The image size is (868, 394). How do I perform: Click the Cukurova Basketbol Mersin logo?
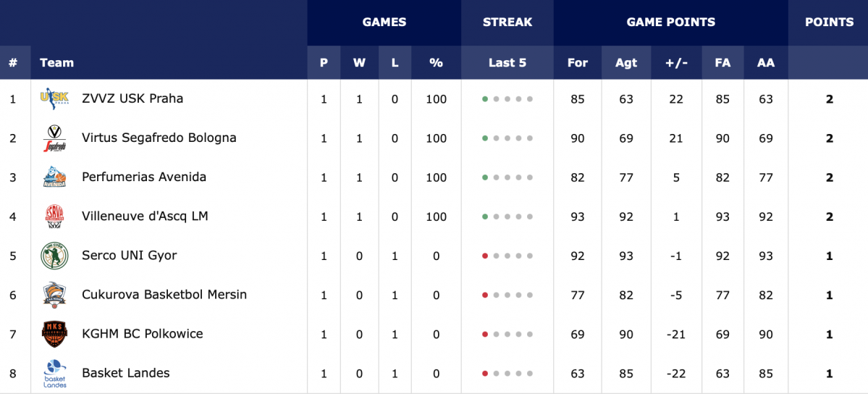click(55, 295)
